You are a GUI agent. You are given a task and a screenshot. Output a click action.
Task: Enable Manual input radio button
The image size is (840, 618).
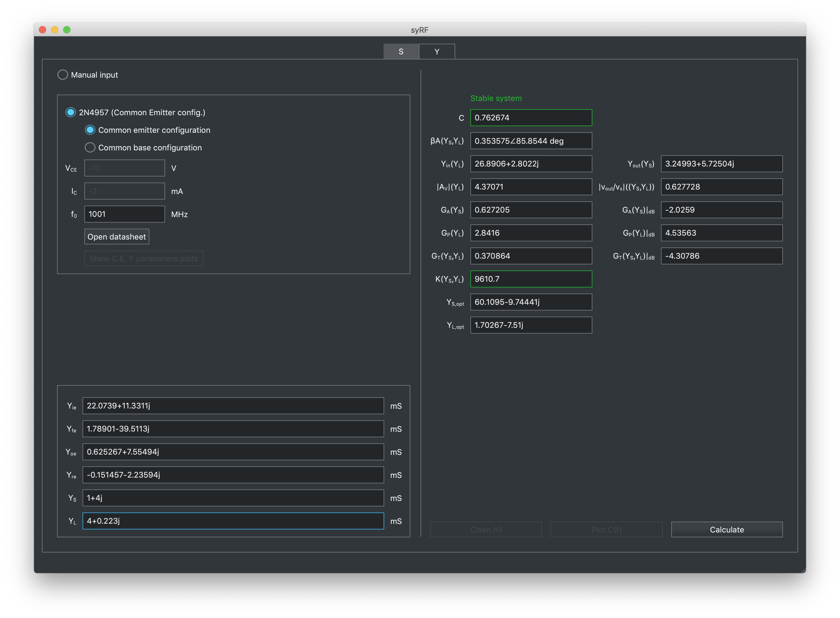pyautogui.click(x=63, y=74)
